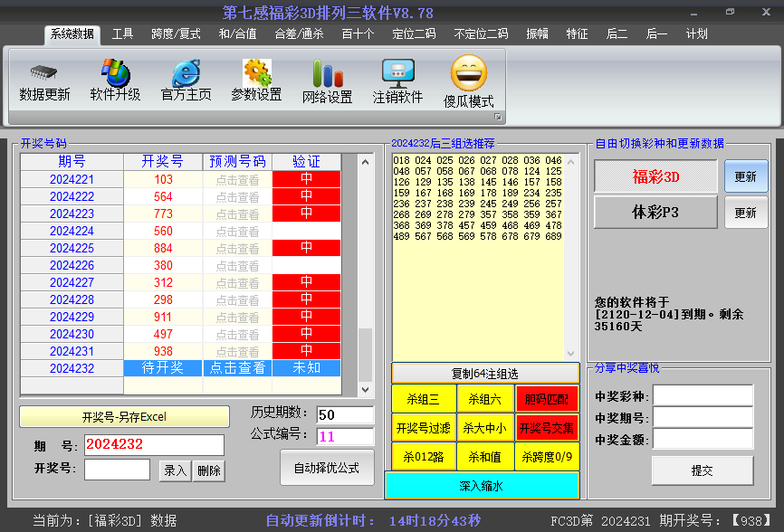This screenshot has width=784, height=532.
Task: Open 计划 tab
Action: (x=696, y=34)
